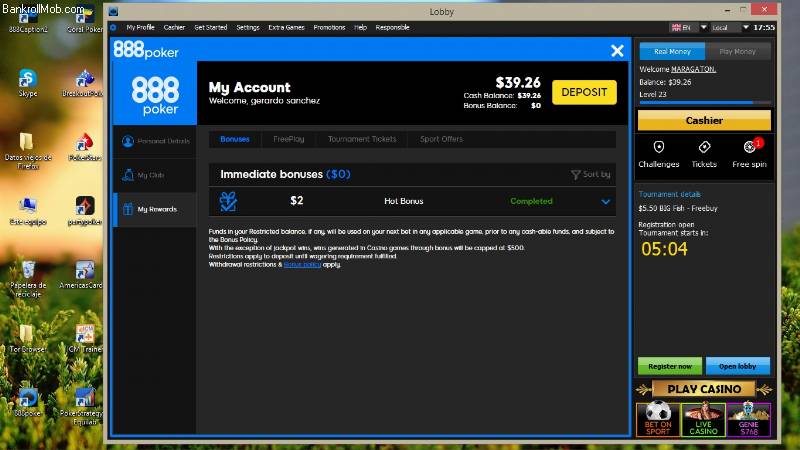Open 888poker desktop shortcut
This screenshot has height=450, width=800.
[28, 403]
